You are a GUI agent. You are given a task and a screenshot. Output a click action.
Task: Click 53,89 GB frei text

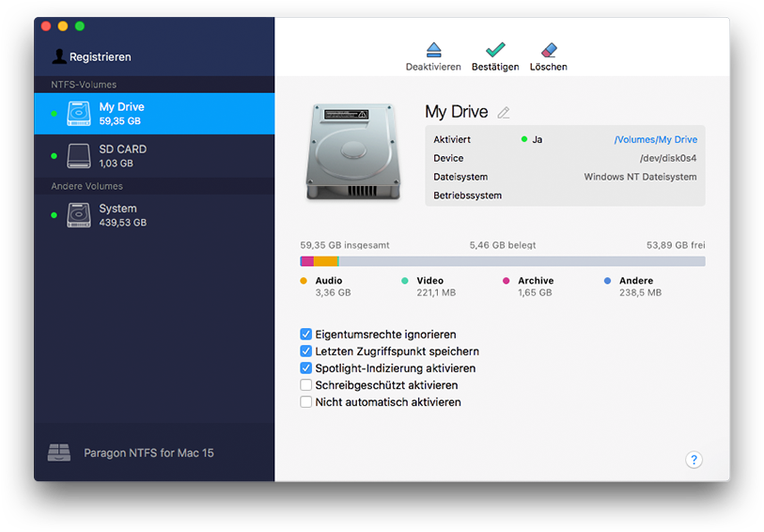(x=676, y=245)
